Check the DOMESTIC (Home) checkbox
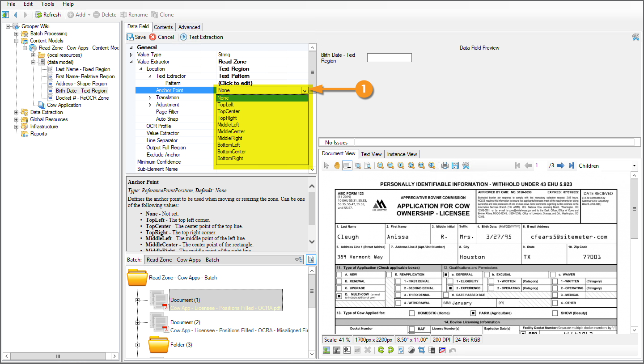Viewport: 644px width, 364px height. point(412,313)
